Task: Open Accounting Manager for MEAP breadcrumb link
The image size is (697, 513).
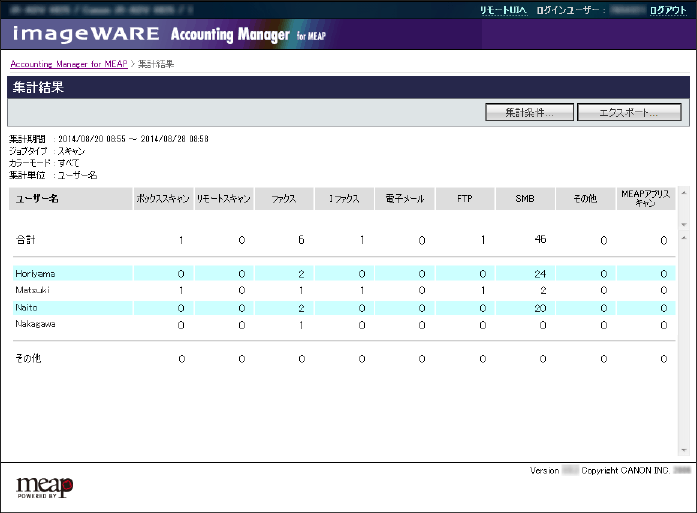Action: pyautogui.click(x=69, y=64)
